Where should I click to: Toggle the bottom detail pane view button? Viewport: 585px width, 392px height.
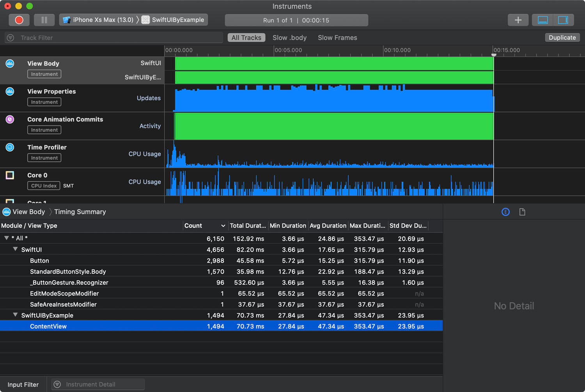(x=542, y=20)
